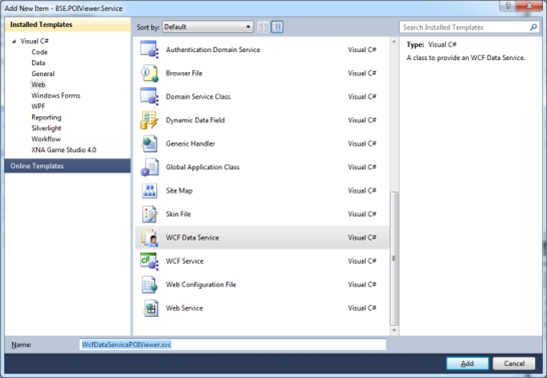Open the Sort by Default dropdown
Image resolution: width=547 pixels, height=378 pixels.
click(x=208, y=27)
